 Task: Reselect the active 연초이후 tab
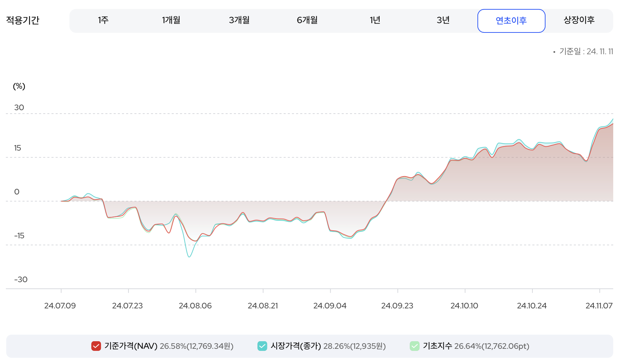(x=511, y=20)
